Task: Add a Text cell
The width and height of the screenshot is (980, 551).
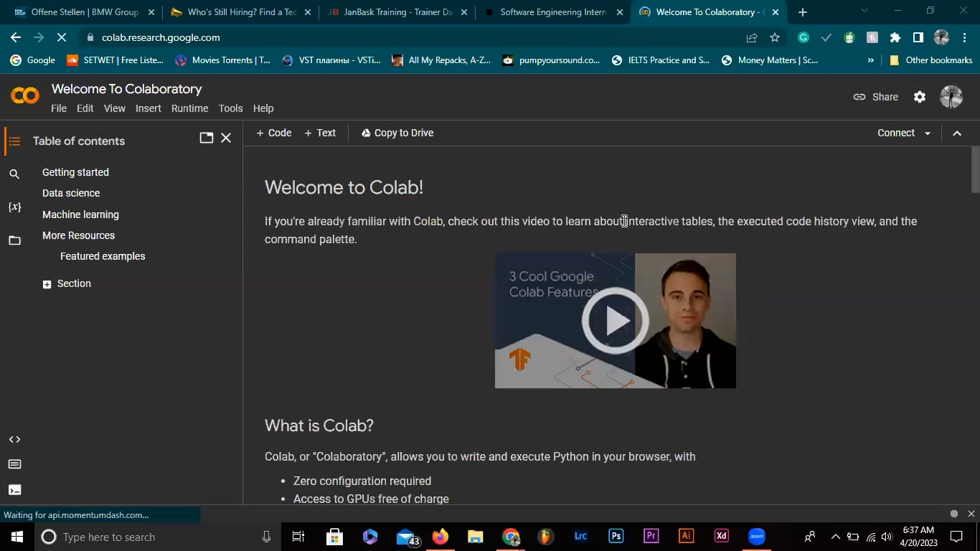Action: pyautogui.click(x=320, y=133)
